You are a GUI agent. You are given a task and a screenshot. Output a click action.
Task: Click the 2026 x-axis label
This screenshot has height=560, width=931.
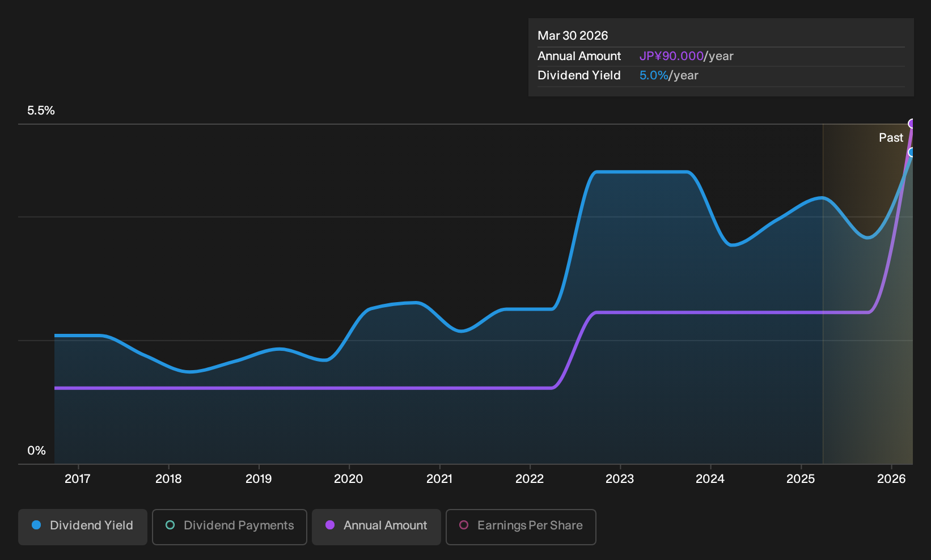pyautogui.click(x=891, y=479)
